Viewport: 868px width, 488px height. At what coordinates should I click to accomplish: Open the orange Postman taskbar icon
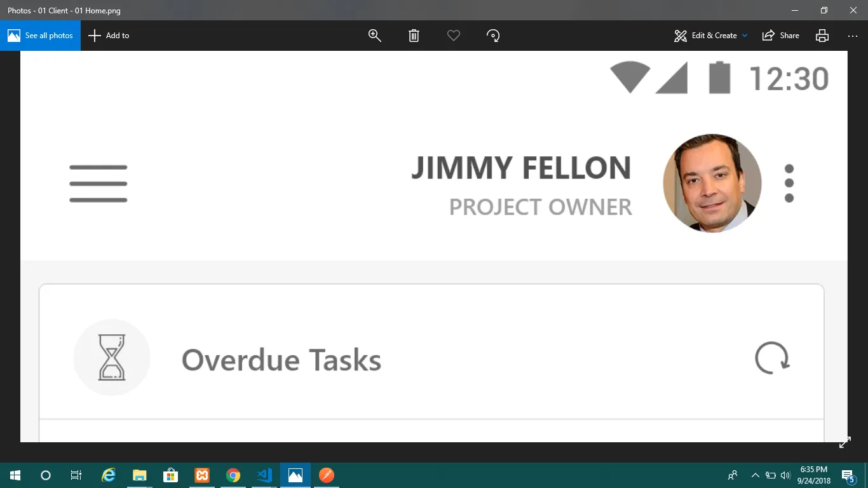click(x=327, y=475)
